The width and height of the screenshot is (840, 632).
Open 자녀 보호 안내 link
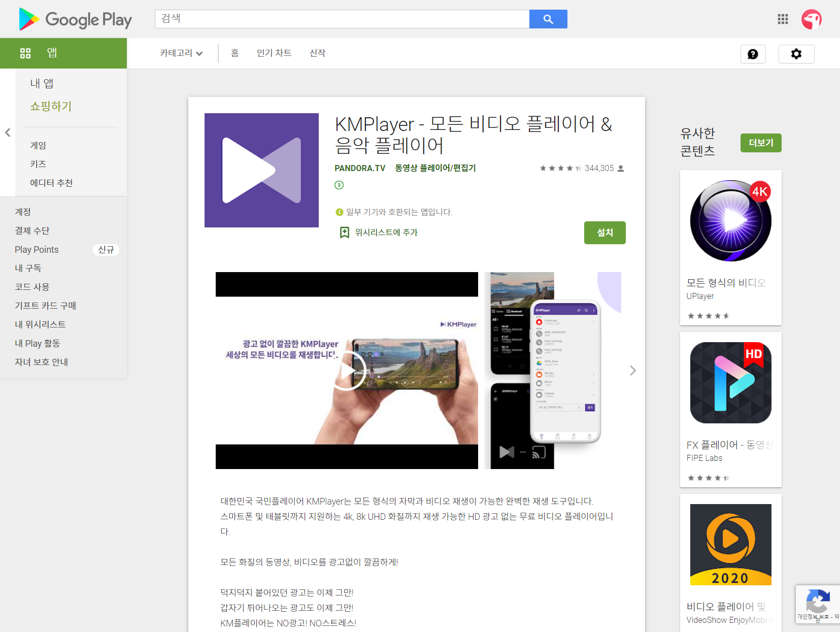[x=41, y=362]
